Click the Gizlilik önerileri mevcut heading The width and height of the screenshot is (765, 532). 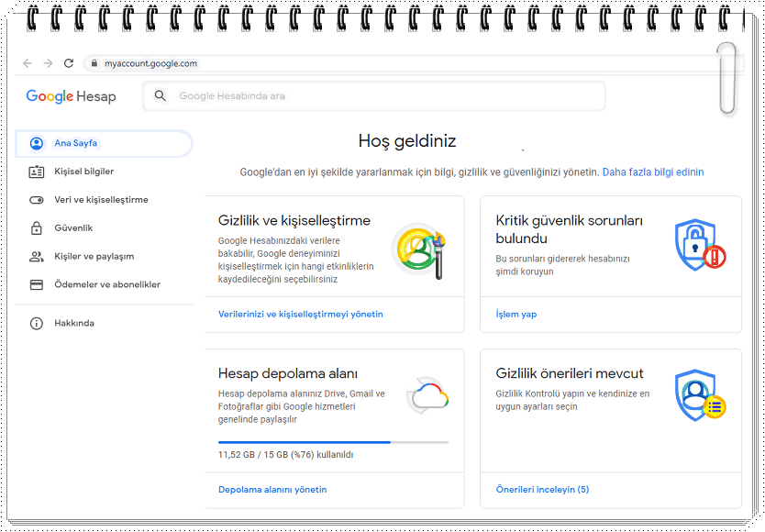(x=570, y=373)
